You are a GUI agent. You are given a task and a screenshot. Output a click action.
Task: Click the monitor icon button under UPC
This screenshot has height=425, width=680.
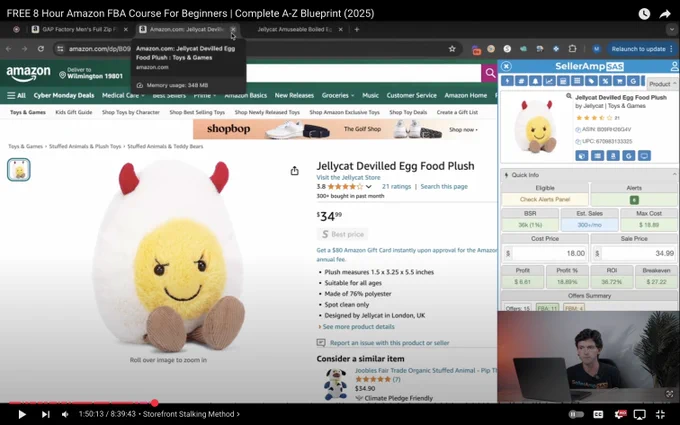tap(644, 156)
